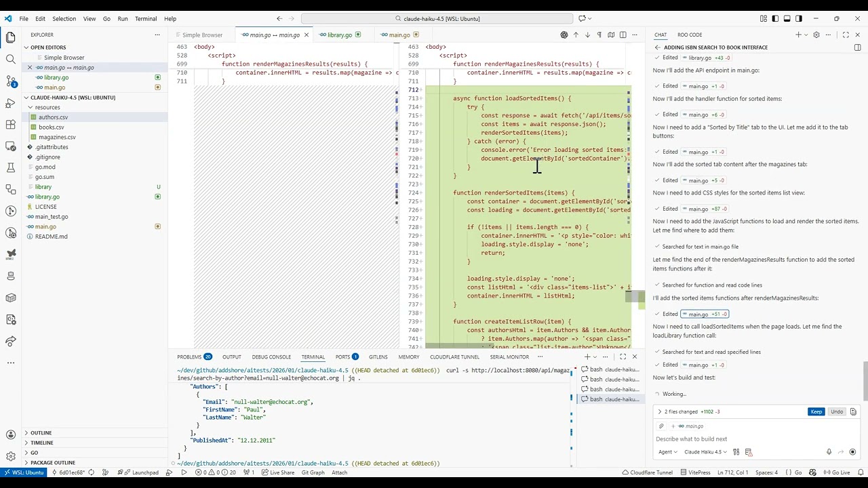Switch to the ROO CODE tab
The width and height of the screenshot is (868, 488).
[x=690, y=35]
